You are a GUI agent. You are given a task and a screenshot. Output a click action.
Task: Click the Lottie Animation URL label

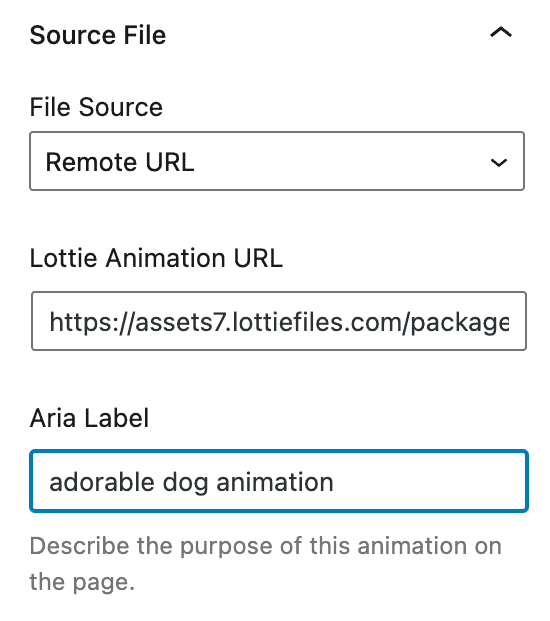[x=156, y=258]
